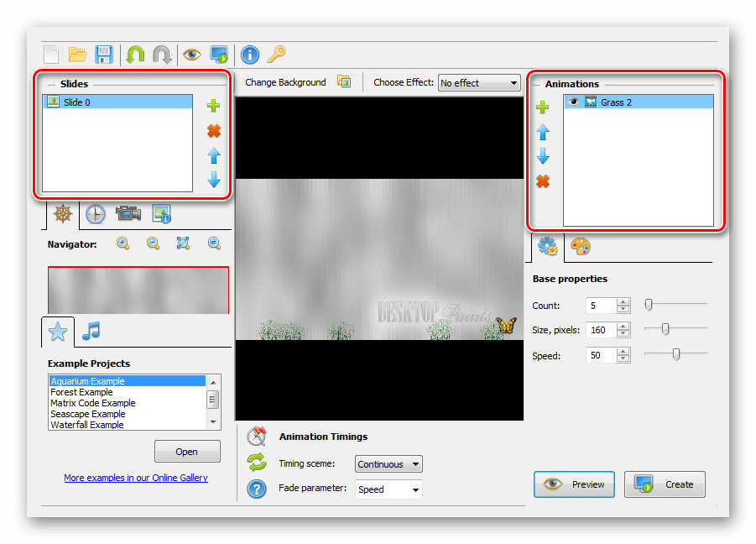This screenshot has height=544, width=756.
Task: Switch to the picture info tab
Action: click(x=161, y=213)
